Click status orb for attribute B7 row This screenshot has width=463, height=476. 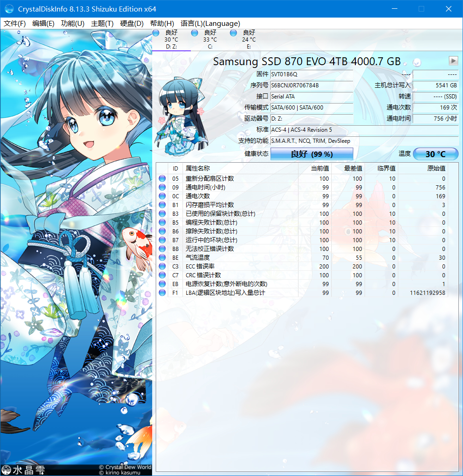tap(163, 240)
